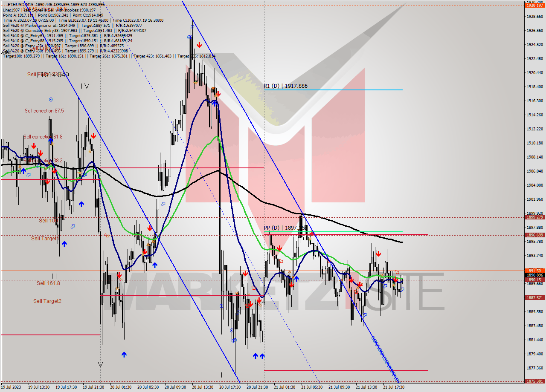Screen dimensions: 546x392
Task: Click the red 1887.571 price tag
Action: tap(535, 298)
